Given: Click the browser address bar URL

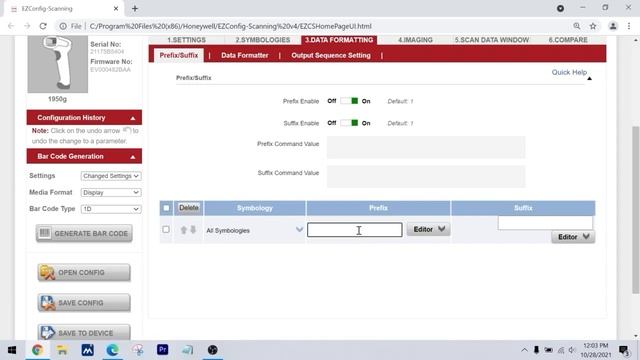Looking at the screenshot, I should pyautogui.click(x=231, y=26).
